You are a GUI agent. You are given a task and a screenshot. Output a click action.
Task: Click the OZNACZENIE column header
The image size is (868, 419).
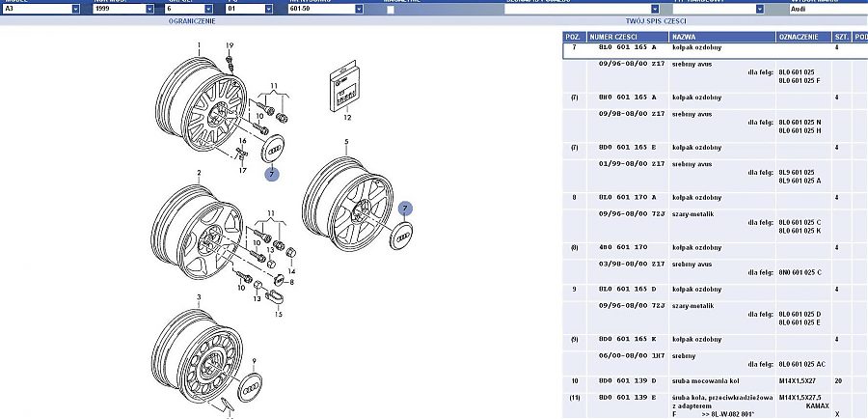coord(803,37)
